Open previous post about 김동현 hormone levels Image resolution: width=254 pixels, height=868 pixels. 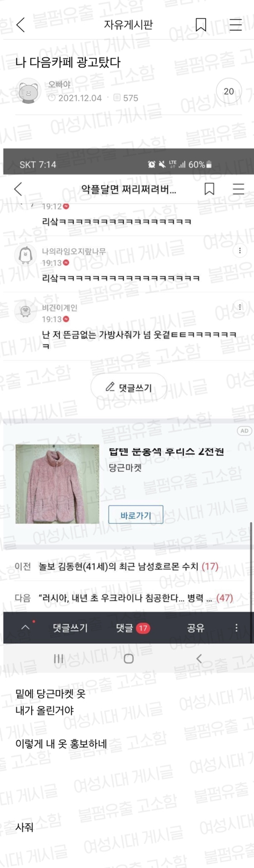127,567
